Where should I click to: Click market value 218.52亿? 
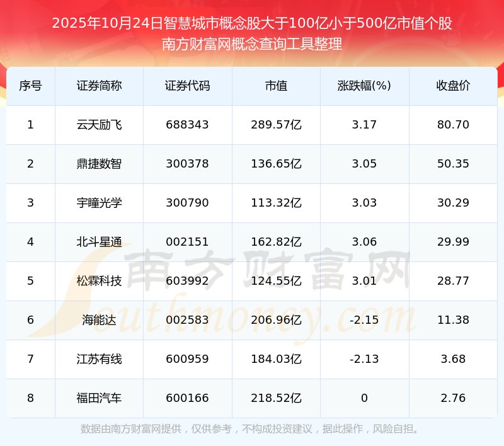276,398
